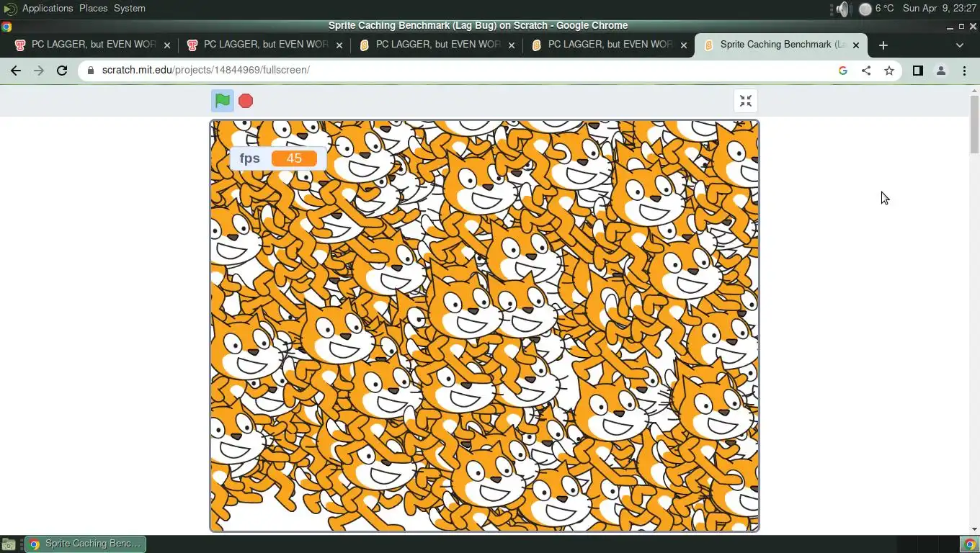Click the scrollbar down arrow
The height and width of the screenshot is (553, 980).
(974, 529)
